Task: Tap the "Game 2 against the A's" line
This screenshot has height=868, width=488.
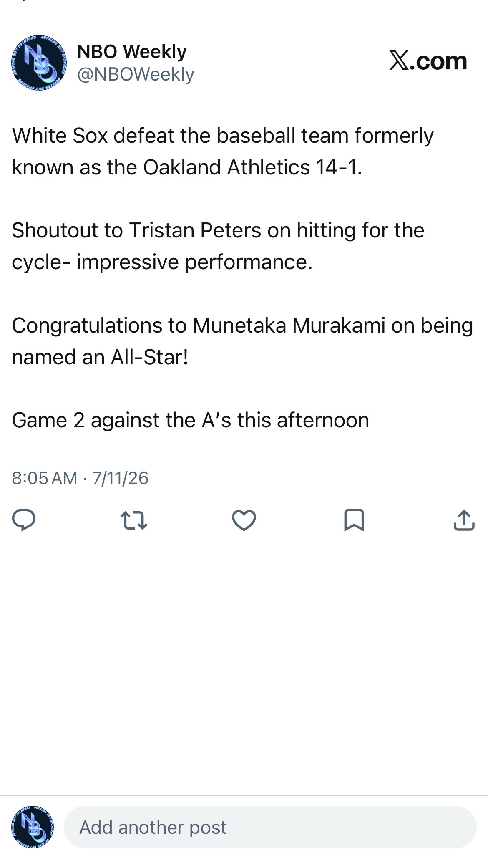Action: click(x=190, y=420)
